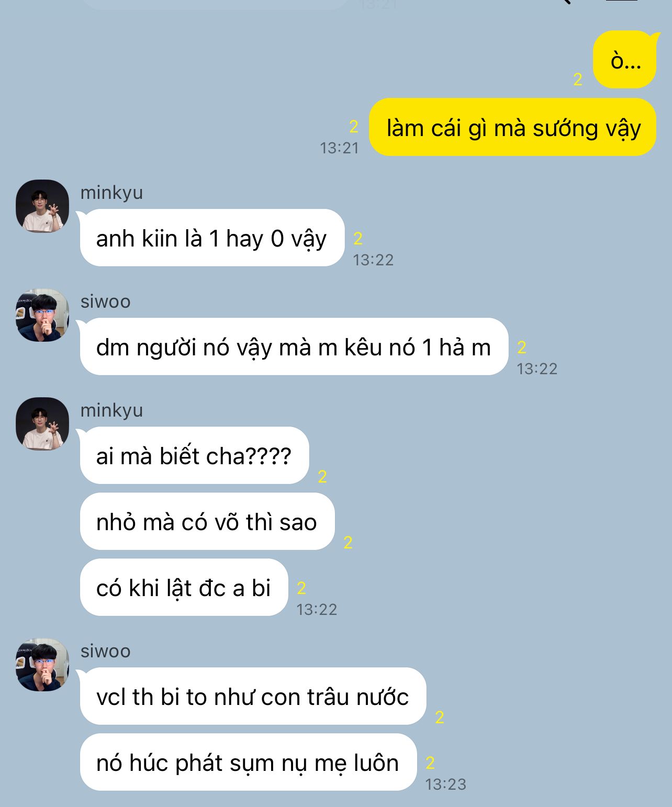Viewport: 672px width, 807px height.
Task: Click the siwoo sender name above 'dm người nó' message
Action: [105, 301]
